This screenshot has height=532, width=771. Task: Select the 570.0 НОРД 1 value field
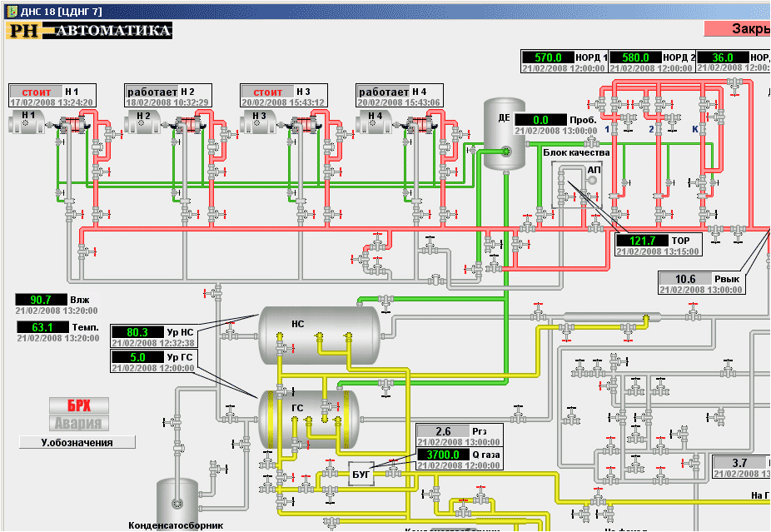548,57
